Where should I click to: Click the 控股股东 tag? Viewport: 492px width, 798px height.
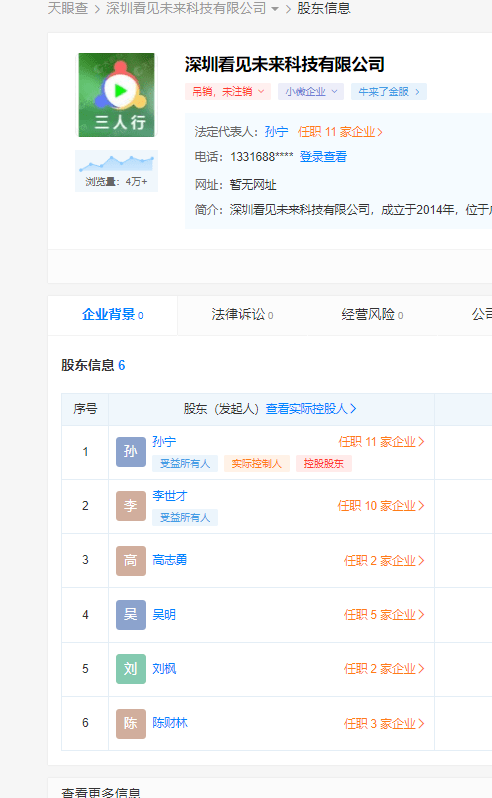(x=324, y=464)
